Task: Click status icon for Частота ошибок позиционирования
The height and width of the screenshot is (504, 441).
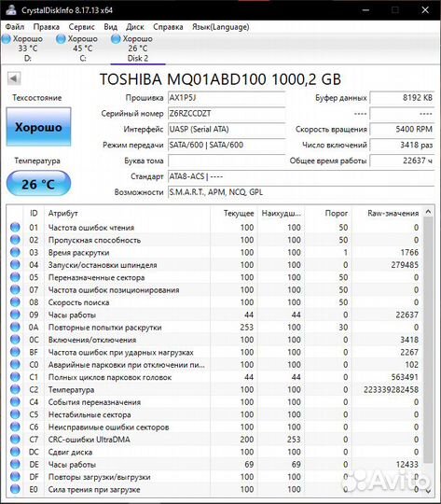Action: [15, 289]
